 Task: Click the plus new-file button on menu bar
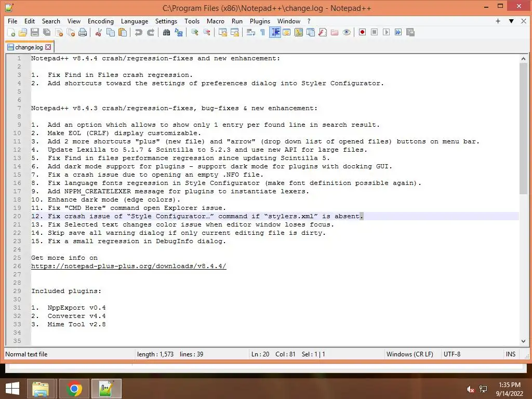(x=498, y=21)
